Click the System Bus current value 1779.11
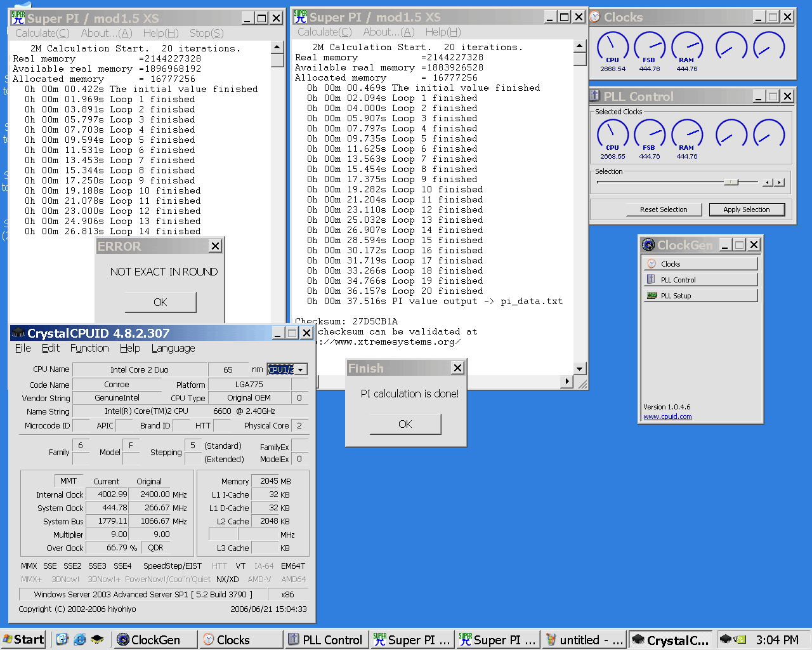The image size is (812, 650). coord(108,521)
